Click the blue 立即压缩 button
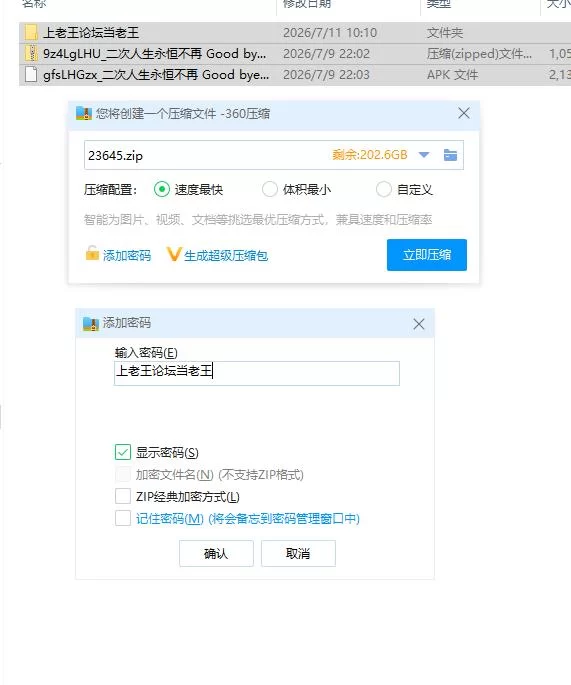571x685 pixels. click(x=427, y=255)
